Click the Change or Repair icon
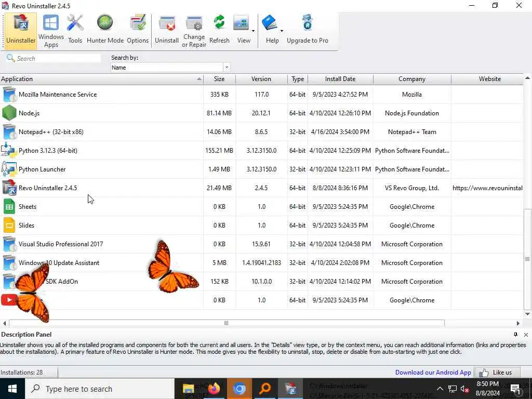The image size is (532, 399). coord(194,31)
